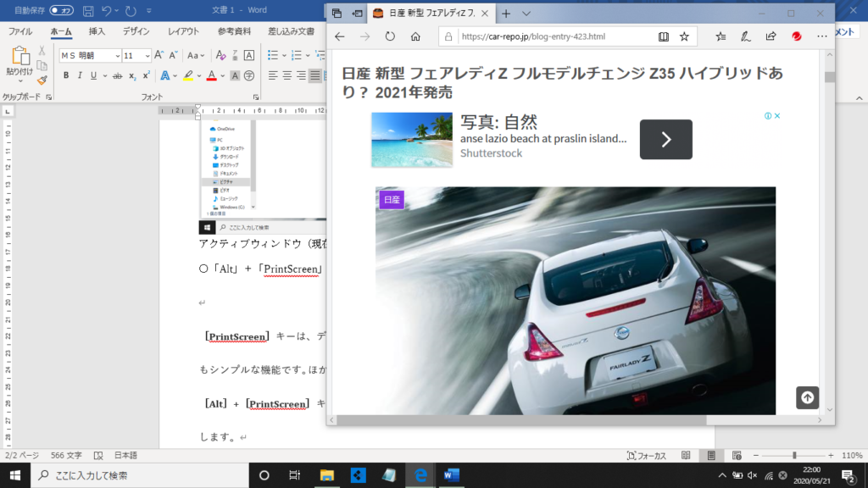The width and height of the screenshot is (868, 488).
Task: Refresh the Edge browser page
Action: coord(390,36)
